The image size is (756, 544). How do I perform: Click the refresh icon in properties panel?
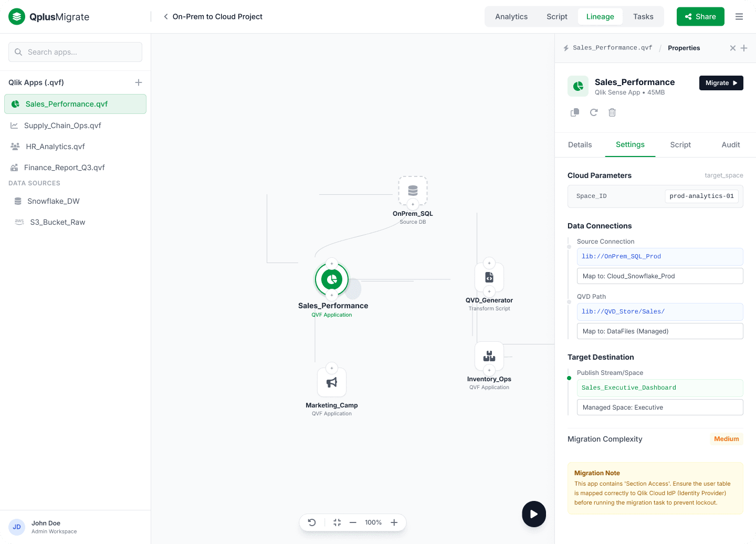pyautogui.click(x=594, y=112)
